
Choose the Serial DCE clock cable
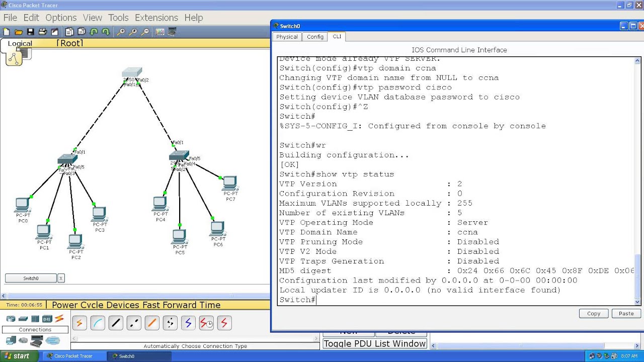pos(206,323)
